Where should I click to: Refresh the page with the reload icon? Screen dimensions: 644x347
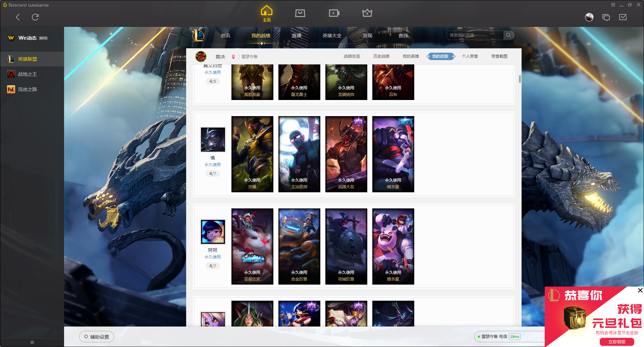coord(35,17)
